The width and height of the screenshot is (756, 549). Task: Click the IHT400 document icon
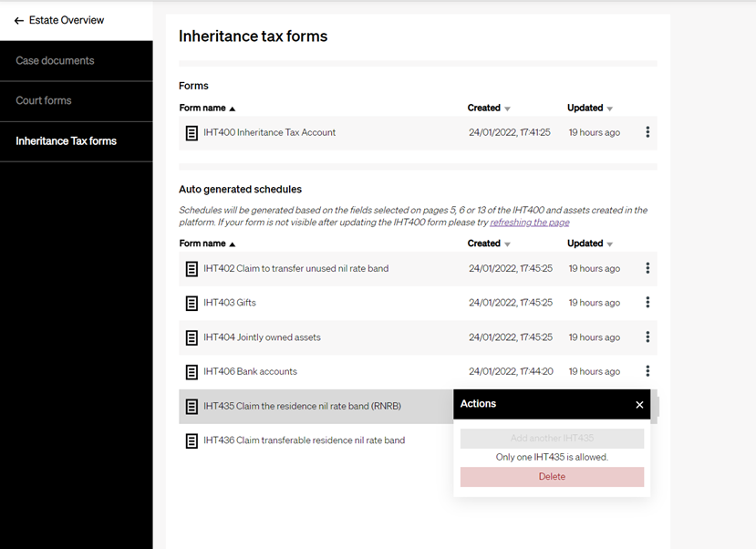point(192,133)
